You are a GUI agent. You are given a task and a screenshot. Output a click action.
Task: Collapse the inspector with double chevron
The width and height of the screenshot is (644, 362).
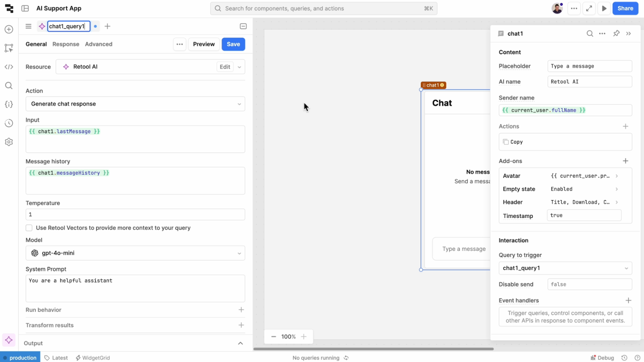(629, 33)
